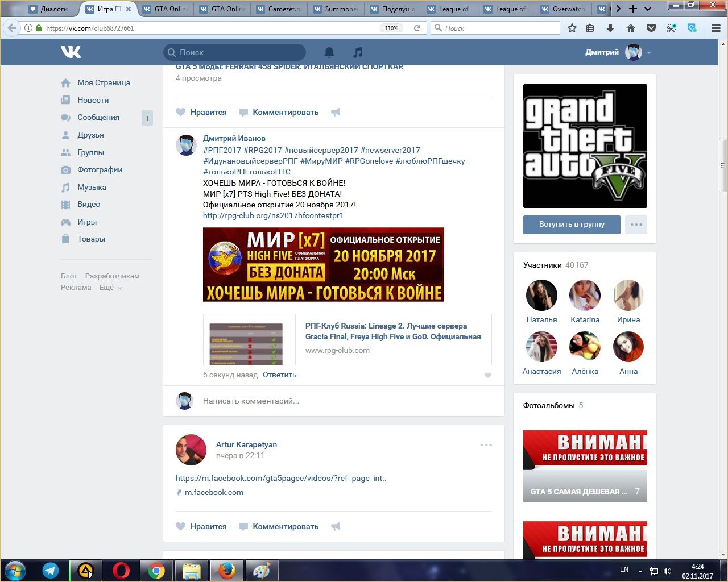Image resolution: width=728 pixels, height=582 pixels.
Task: Open the rpg-club.org contest link
Action: (x=273, y=215)
